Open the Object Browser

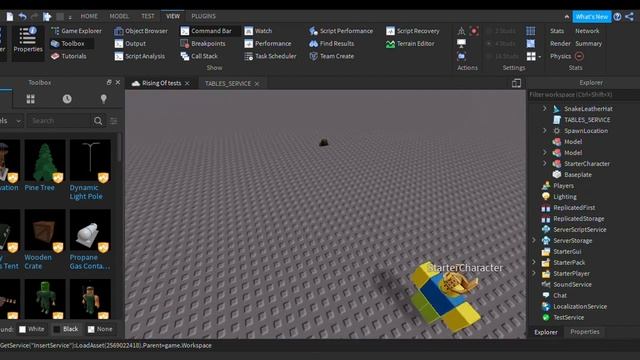click(x=141, y=31)
